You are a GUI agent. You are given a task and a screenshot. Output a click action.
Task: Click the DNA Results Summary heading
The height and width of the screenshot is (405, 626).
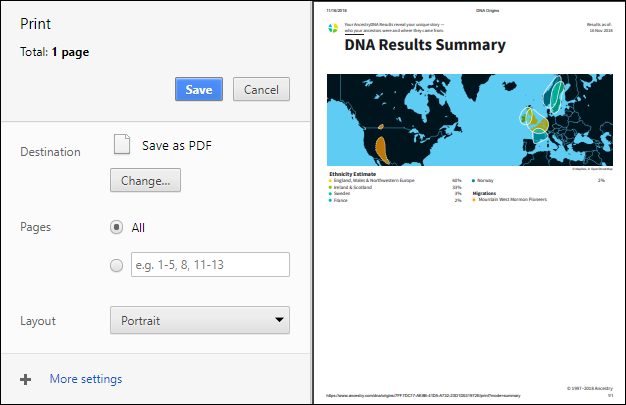coord(424,45)
